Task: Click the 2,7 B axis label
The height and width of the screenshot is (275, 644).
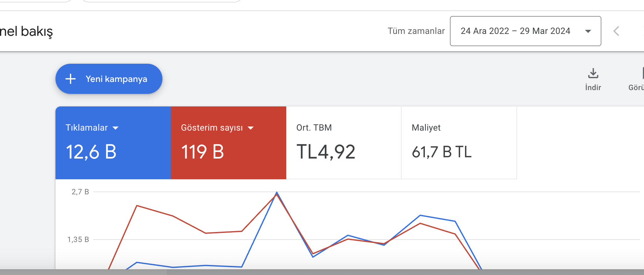Action: coord(80,192)
